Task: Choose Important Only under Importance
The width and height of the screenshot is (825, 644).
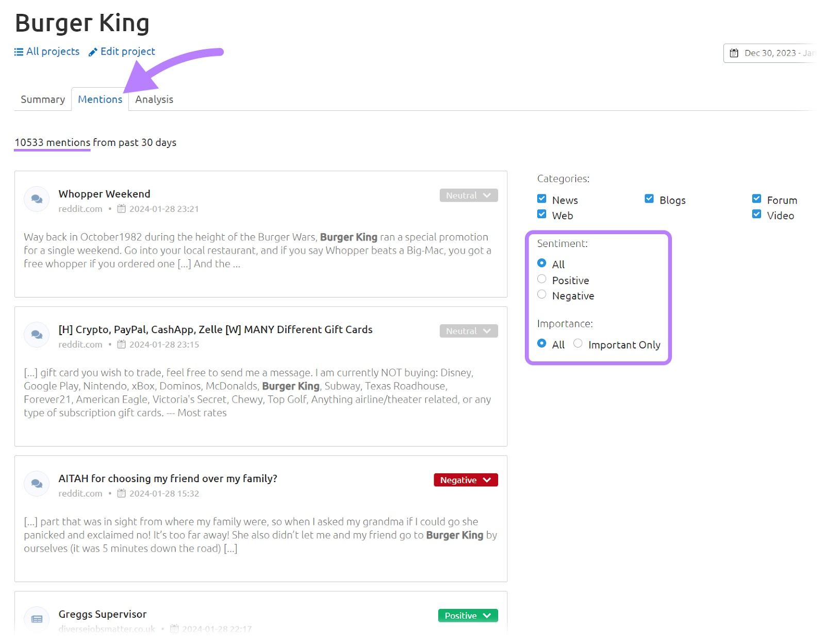Action: click(577, 343)
